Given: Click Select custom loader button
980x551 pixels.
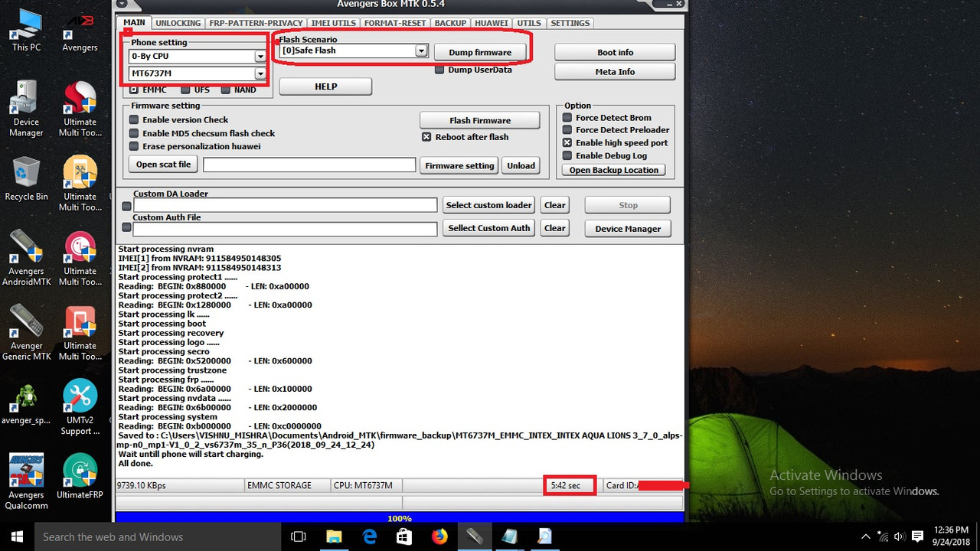Looking at the screenshot, I should [488, 205].
